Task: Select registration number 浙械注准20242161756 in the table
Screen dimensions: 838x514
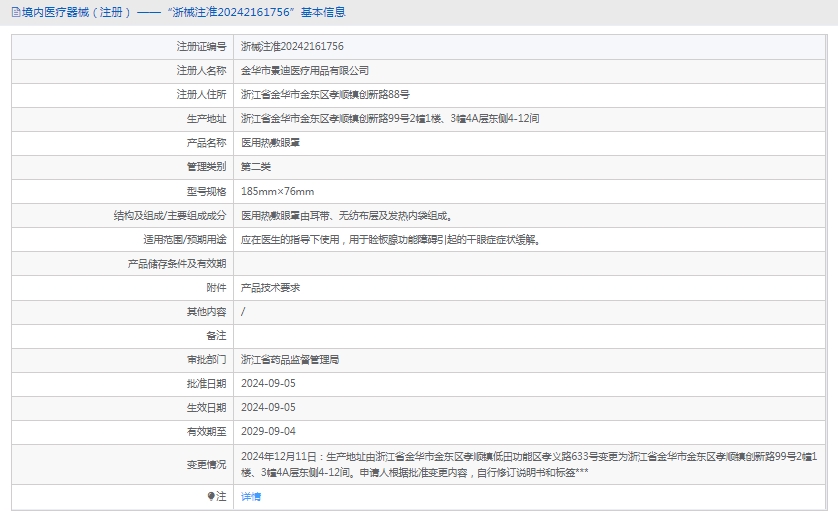Action: pos(292,47)
